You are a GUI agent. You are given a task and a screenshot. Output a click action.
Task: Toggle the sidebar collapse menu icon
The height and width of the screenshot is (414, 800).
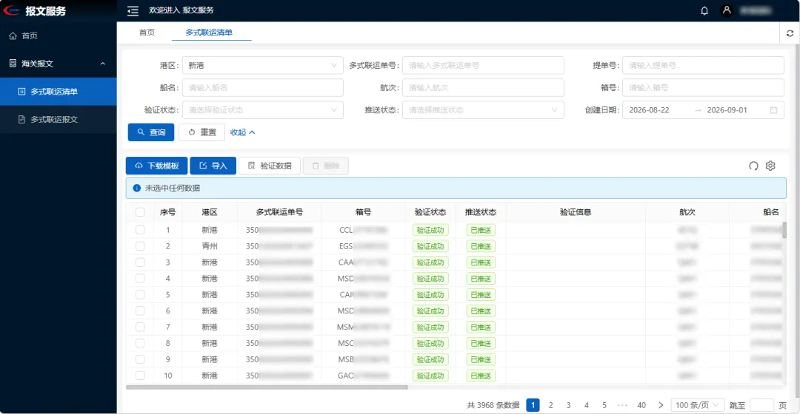click(133, 10)
